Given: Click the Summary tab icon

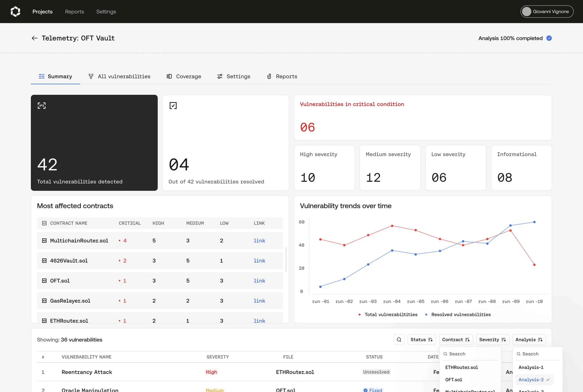Looking at the screenshot, I should coord(41,76).
